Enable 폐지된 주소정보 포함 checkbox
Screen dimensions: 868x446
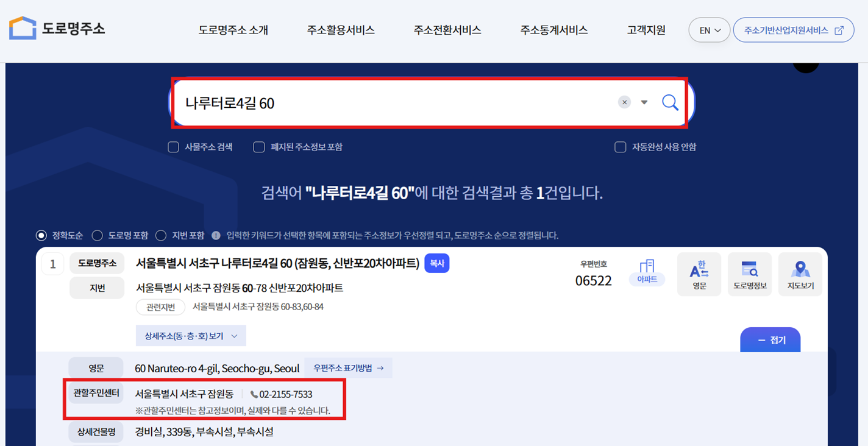259,147
